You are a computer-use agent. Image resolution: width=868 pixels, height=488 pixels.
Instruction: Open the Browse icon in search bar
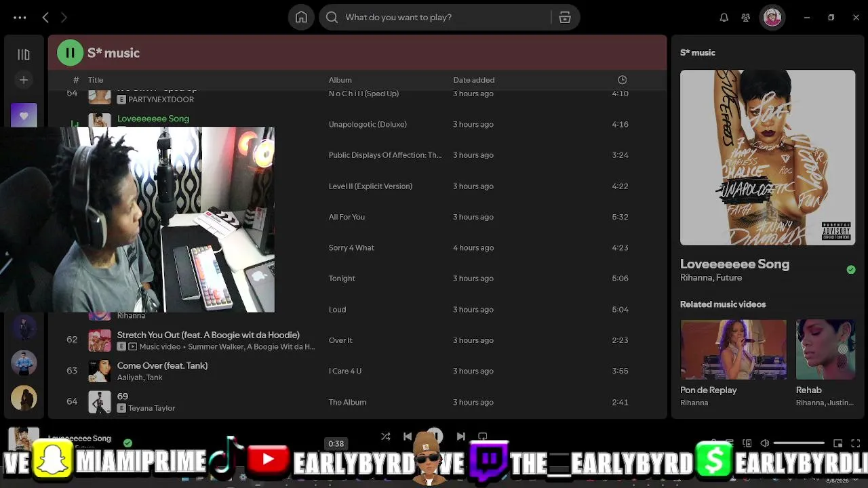pyautogui.click(x=565, y=18)
